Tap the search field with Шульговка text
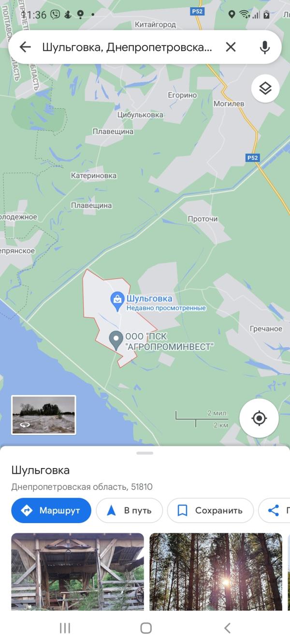Image resolution: width=290 pixels, height=644 pixels. (127, 47)
